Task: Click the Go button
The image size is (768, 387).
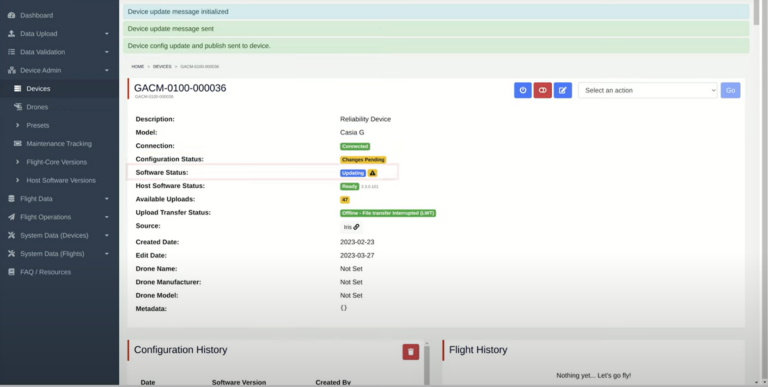Action: click(x=730, y=90)
